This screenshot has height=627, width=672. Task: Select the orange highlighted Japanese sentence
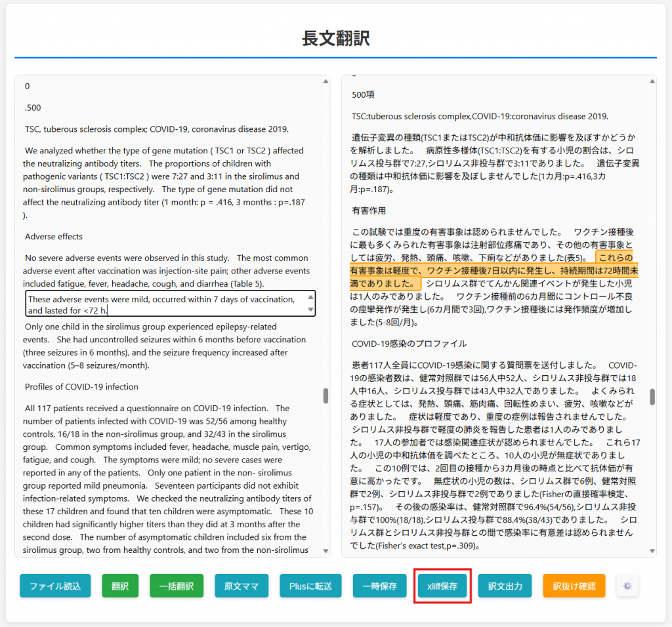[x=492, y=270]
